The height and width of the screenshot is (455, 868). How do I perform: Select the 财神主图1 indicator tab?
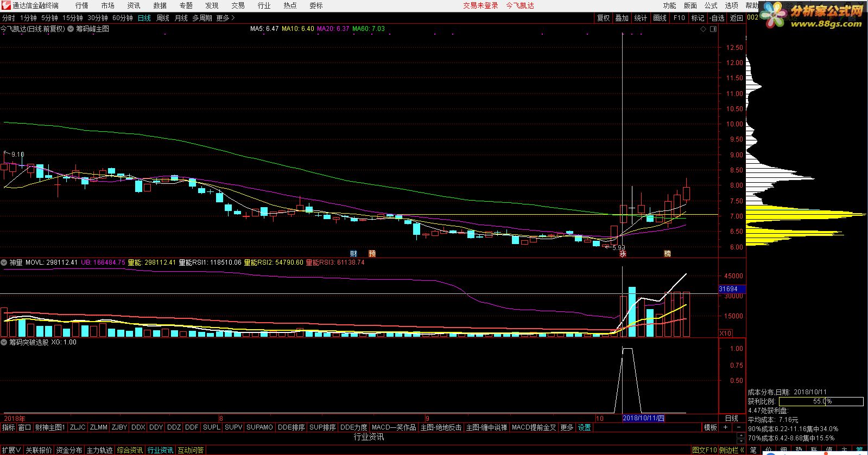click(x=50, y=427)
